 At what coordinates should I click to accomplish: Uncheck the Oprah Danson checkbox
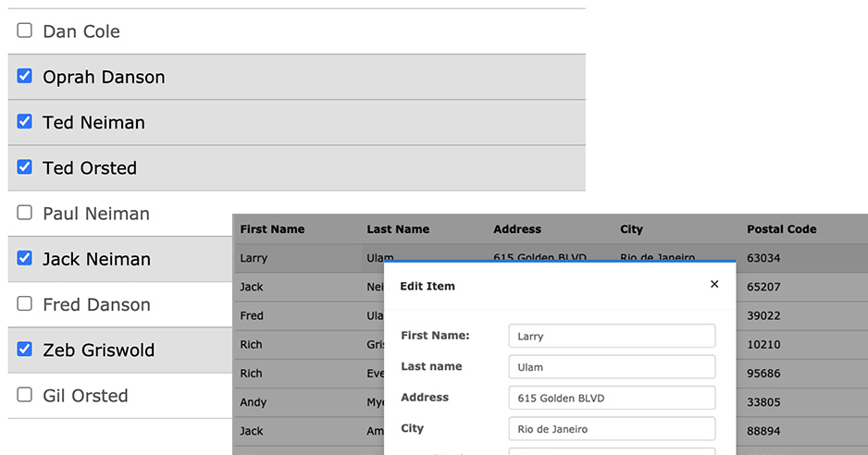click(x=24, y=76)
